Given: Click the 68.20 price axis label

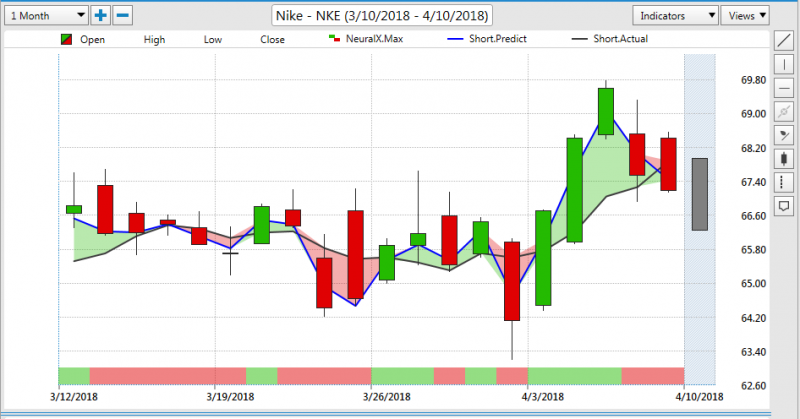Looking at the screenshot, I should [x=754, y=148].
